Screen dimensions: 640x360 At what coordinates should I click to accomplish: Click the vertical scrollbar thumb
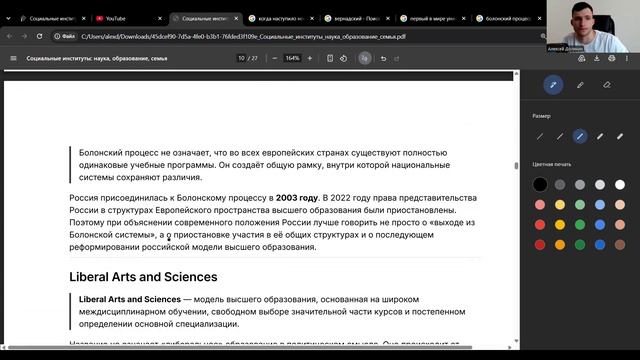click(516, 166)
